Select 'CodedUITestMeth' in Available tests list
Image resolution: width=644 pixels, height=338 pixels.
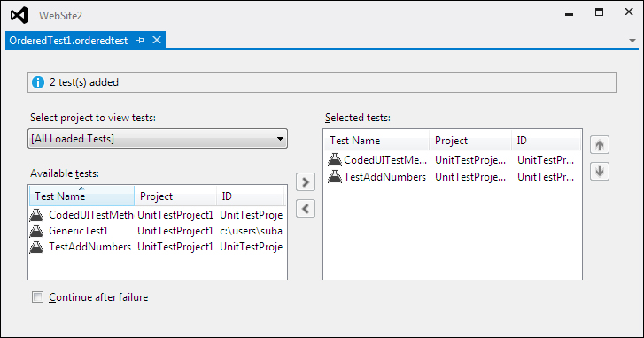pyautogui.click(x=90, y=215)
